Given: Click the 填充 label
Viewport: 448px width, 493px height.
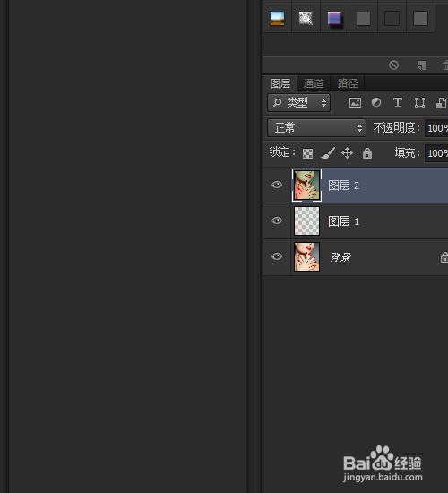Looking at the screenshot, I should click(x=407, y=152).
